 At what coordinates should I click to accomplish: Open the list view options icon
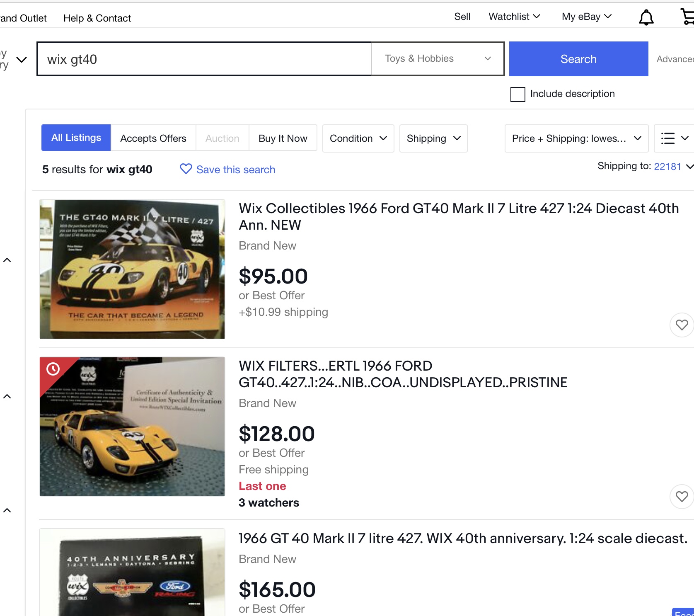(674, 138)
